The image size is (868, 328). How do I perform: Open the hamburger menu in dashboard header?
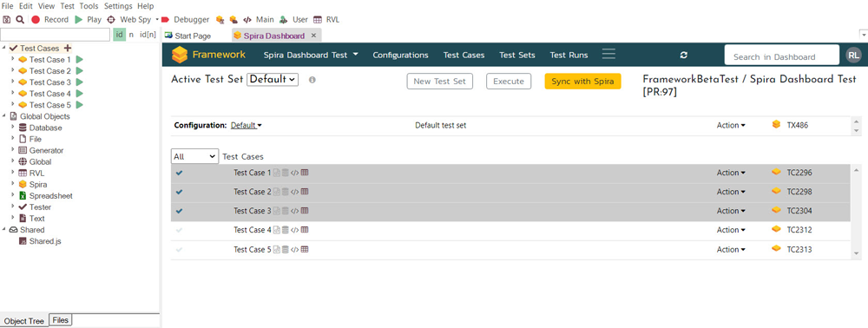pyautogui.click(x=609, y=54)
